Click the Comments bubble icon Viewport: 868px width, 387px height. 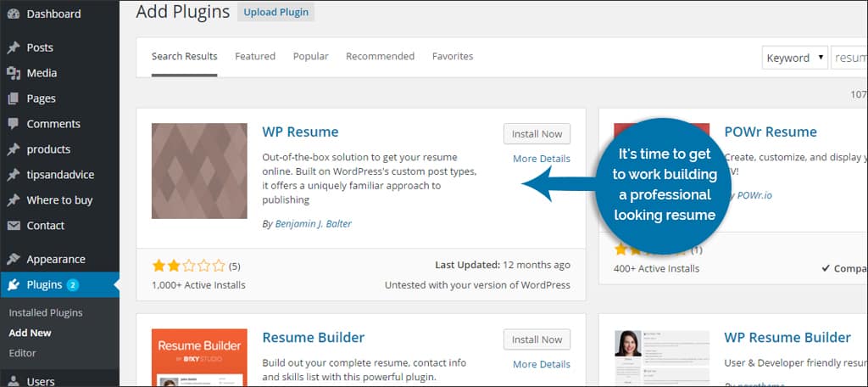14,124
